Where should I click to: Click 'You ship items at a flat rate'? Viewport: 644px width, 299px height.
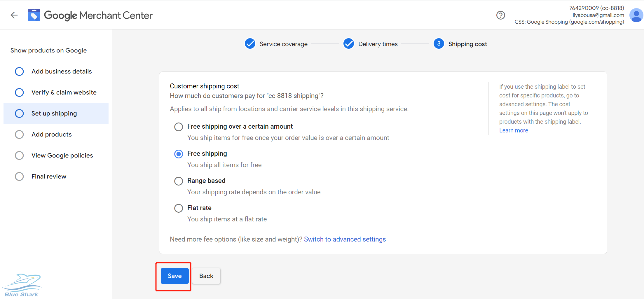(227, 219)
